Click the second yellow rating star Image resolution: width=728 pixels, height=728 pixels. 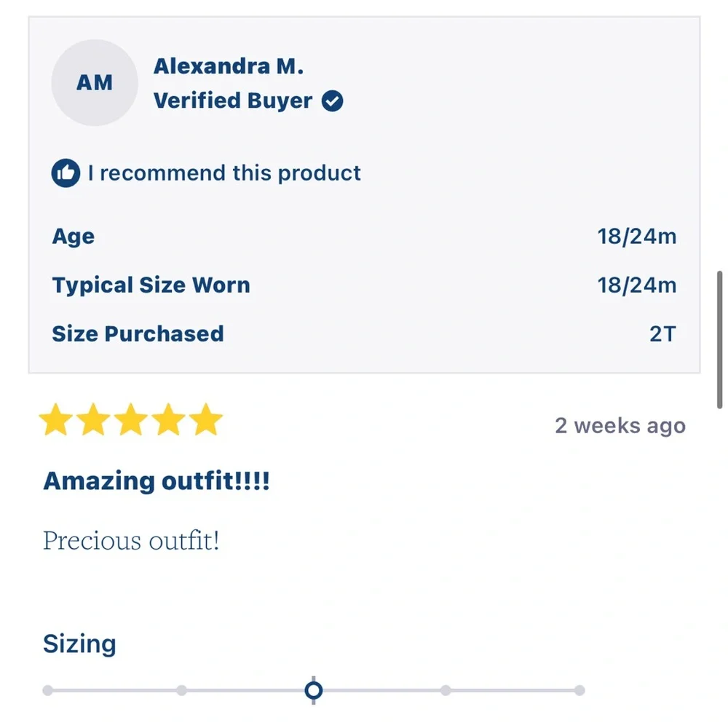pos(93,419)
